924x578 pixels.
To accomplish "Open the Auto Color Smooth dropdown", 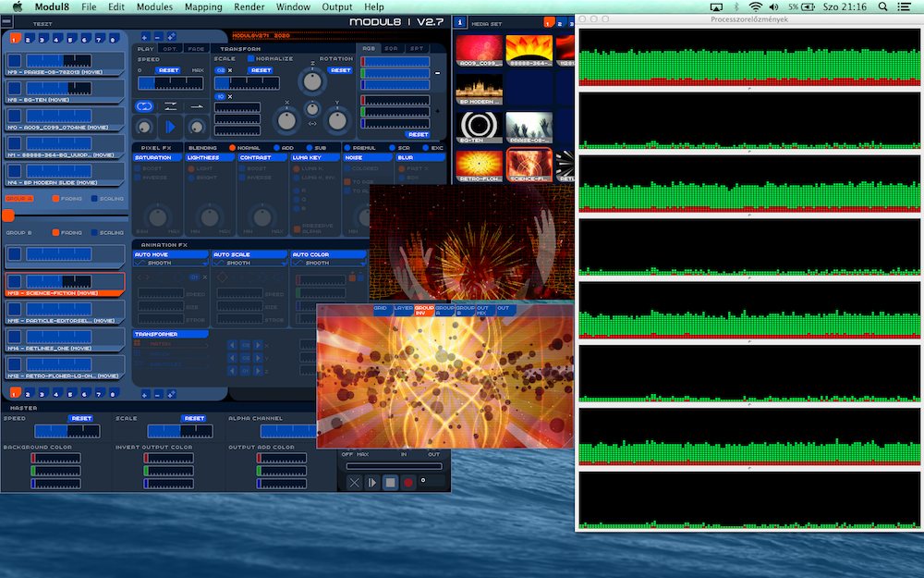I will click(329, 263).
